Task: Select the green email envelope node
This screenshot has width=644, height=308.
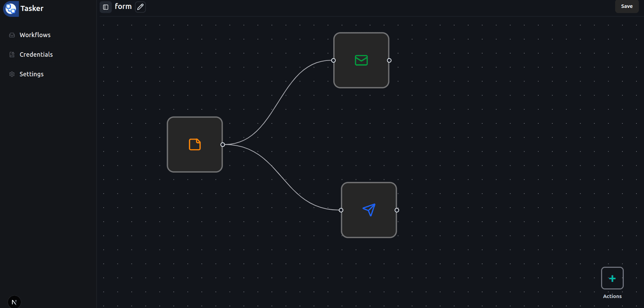Action: coord(361,60)
